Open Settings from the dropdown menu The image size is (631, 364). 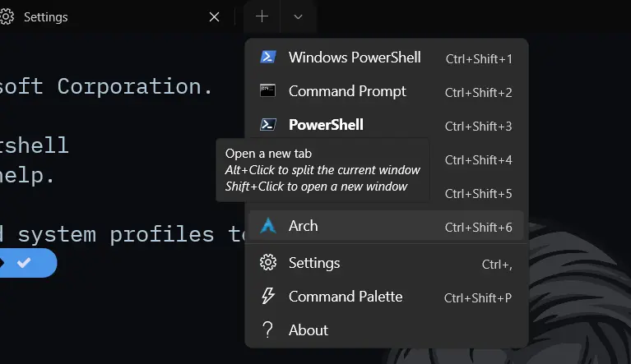(387, 263)
